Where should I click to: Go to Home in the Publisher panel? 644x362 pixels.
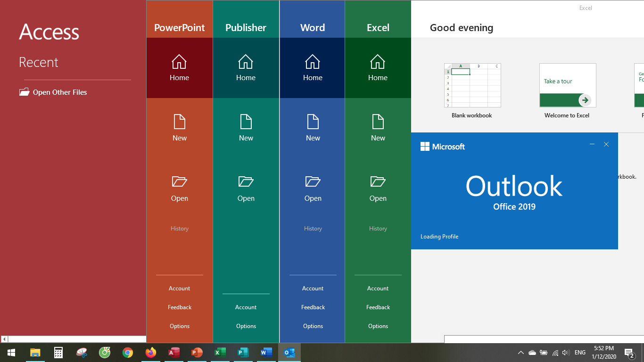(246, 68)
